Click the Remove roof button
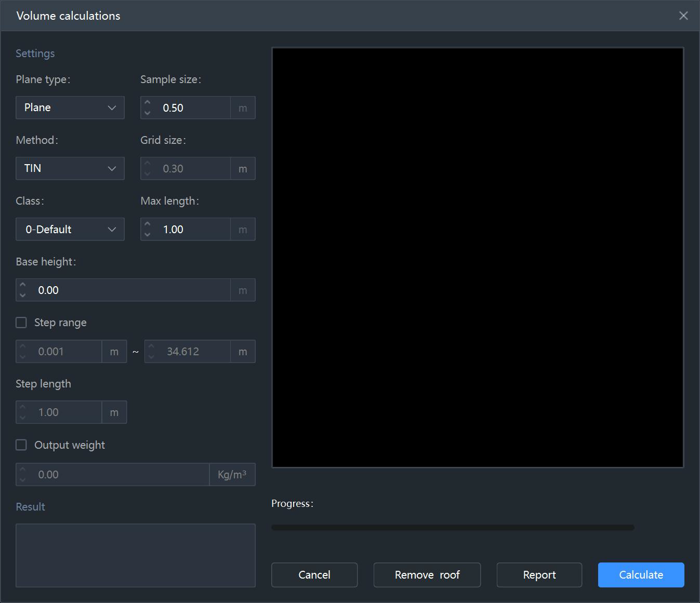The height and width of the screenshot is (603, 700). pyautogui.click(x=427, y=575)
